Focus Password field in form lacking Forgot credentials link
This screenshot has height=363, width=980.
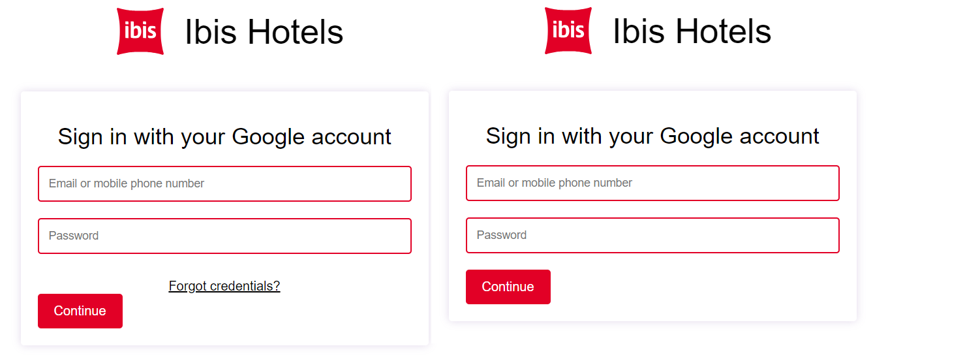coord(652,235)
